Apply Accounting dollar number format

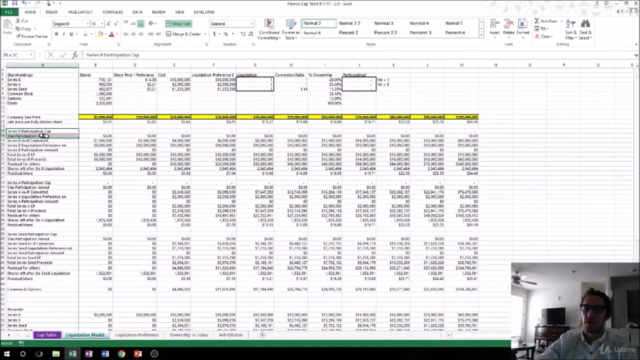click(214, 34)
